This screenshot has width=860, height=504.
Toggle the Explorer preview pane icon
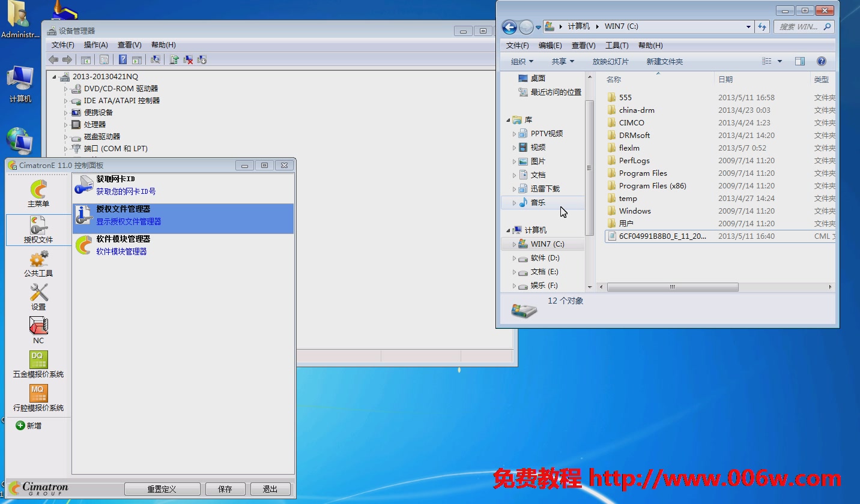coord(799,61)
